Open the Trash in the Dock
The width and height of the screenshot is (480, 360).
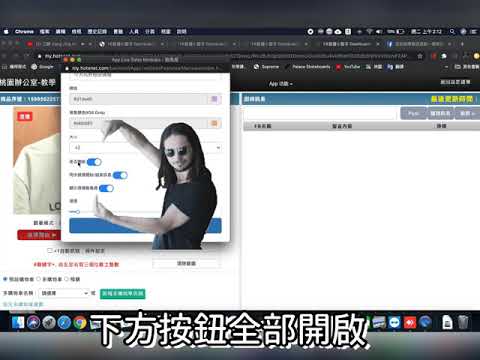[x=463, y=322]
